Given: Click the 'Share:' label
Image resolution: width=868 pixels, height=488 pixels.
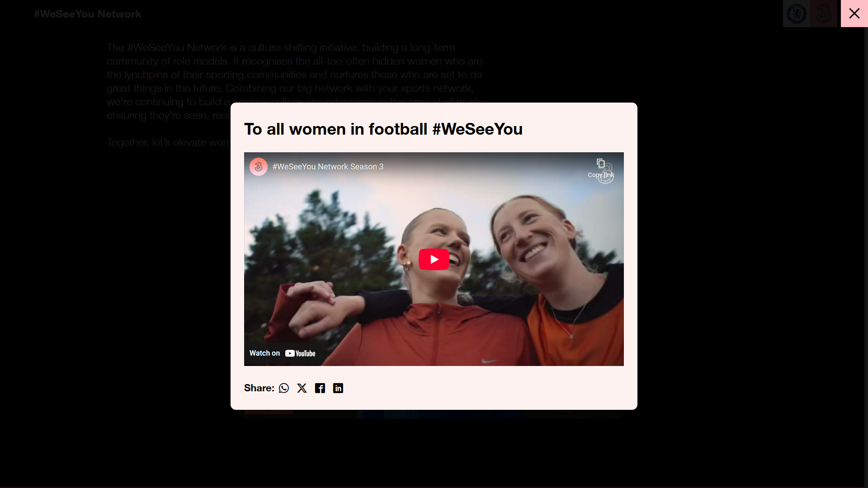Looking at the screenshot, I should tap(259, 388).
